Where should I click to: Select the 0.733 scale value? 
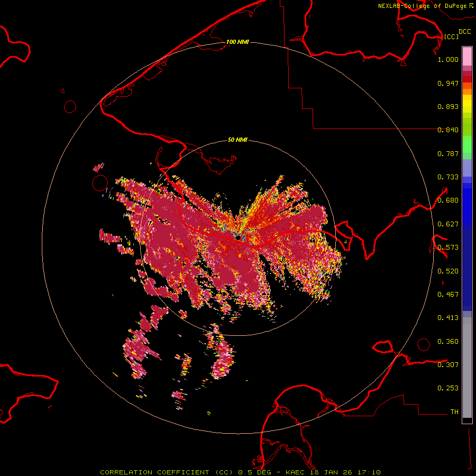tap(448, 177)
